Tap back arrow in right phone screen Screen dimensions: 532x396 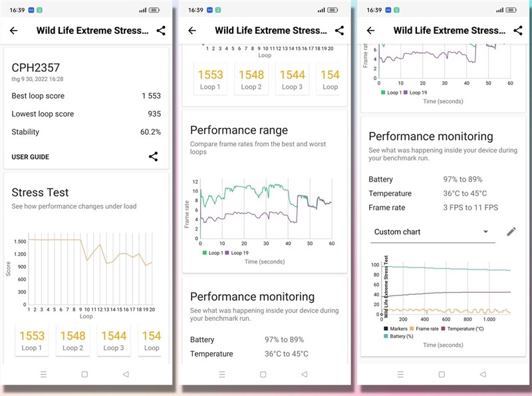pyautogui.click(x=370, y=31)
